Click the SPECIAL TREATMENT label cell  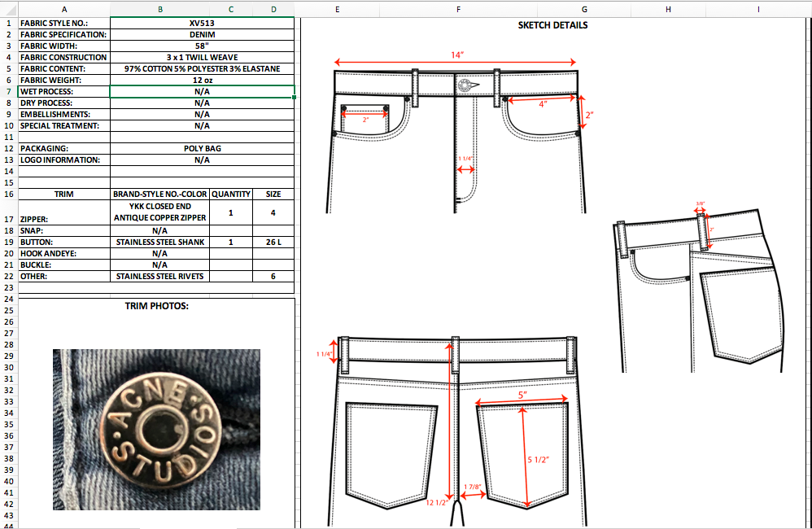pos(64,126)
